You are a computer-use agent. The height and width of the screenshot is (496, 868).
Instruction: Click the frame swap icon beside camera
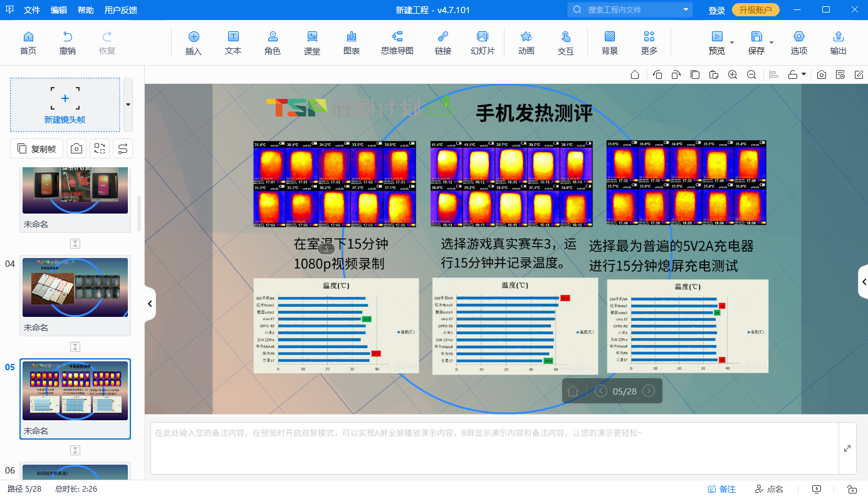(100, 148)
